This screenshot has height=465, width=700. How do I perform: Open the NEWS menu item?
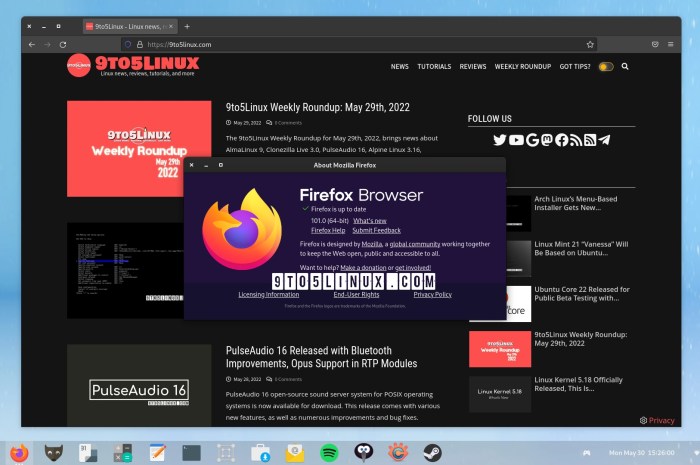tap(400, 66)
